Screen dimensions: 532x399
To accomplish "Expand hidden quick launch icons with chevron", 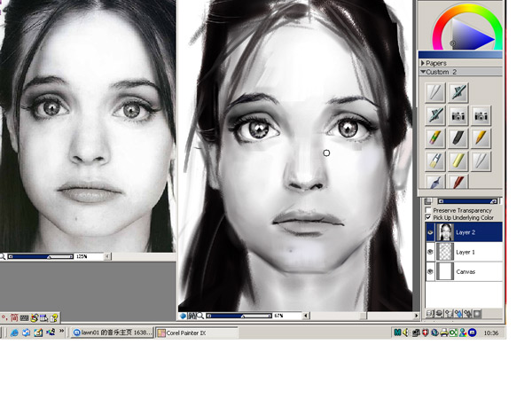I will (x=62, y=331).
